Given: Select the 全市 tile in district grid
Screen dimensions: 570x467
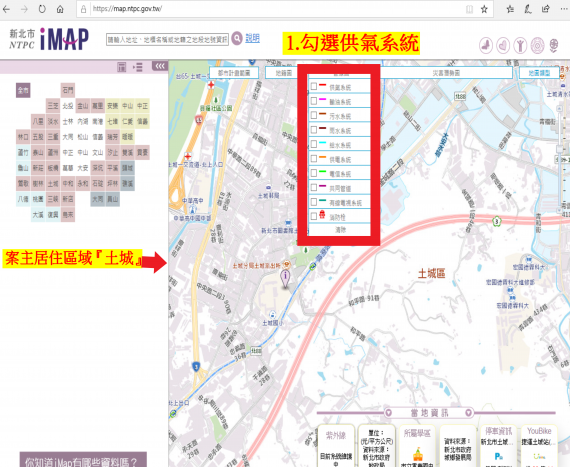Looking at the screenshot, I should click(23, 90).
